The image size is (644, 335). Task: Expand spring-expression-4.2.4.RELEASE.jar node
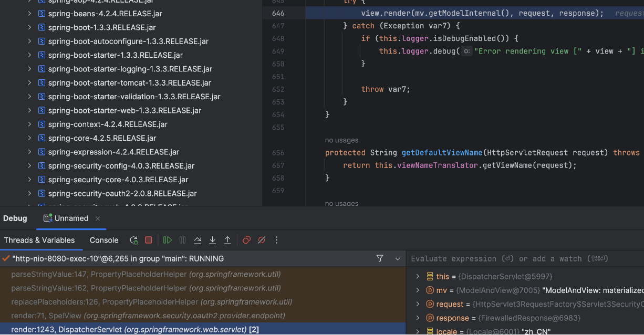29,152
